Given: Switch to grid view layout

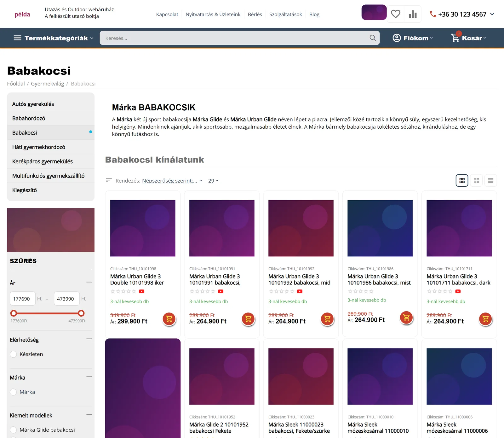Looking at the screenshot, I should click(462, 181).
